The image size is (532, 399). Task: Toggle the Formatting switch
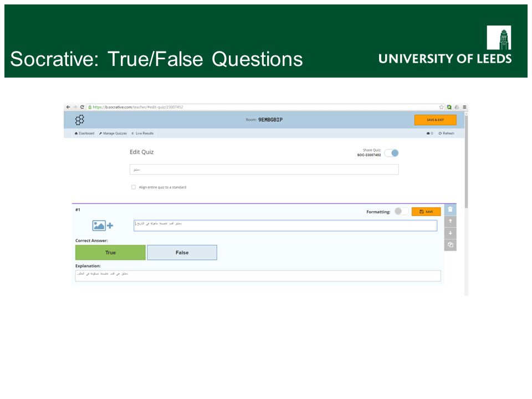(x=401, y=211)
